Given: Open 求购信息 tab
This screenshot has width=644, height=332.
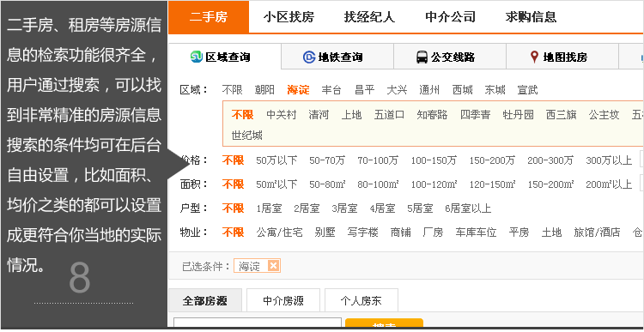Looking at the screenshot, I should pyautogui.click(x=531, y=17).
